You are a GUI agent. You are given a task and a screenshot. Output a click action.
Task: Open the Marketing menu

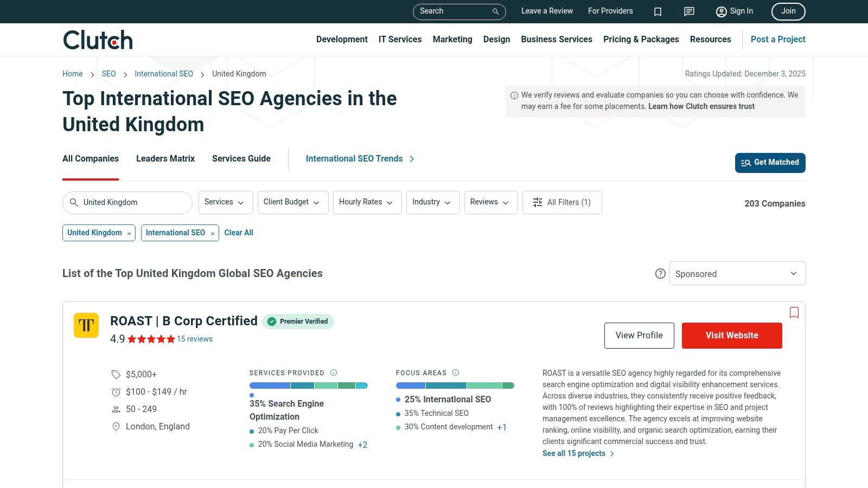452,39
